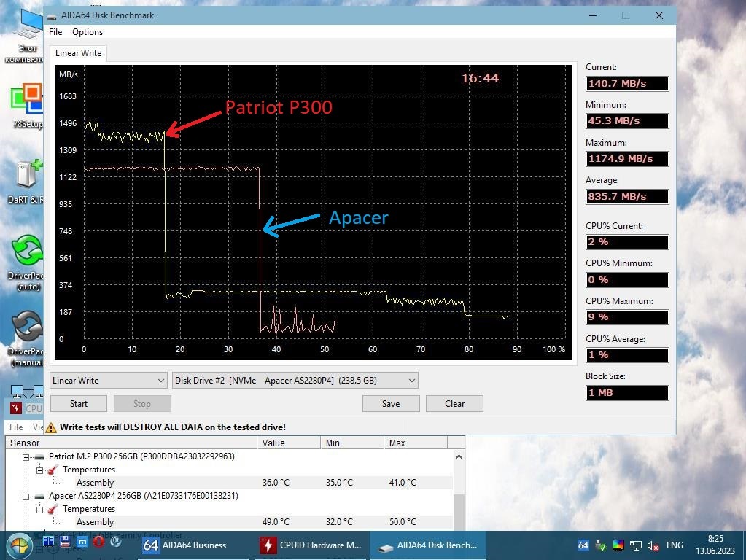Viewport: 746px width, 560px height.
Task: Click the disabled Stop button
Action: click(x=142, y=403)
